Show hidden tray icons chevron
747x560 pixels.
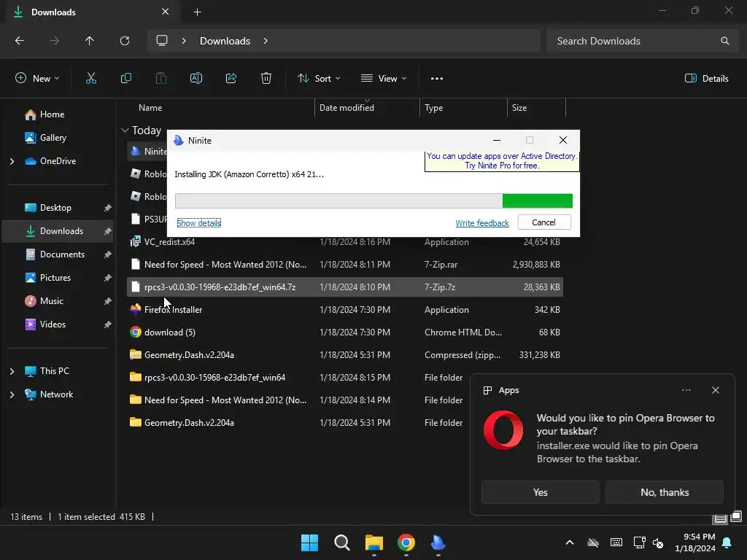click(x=569, y=542)
